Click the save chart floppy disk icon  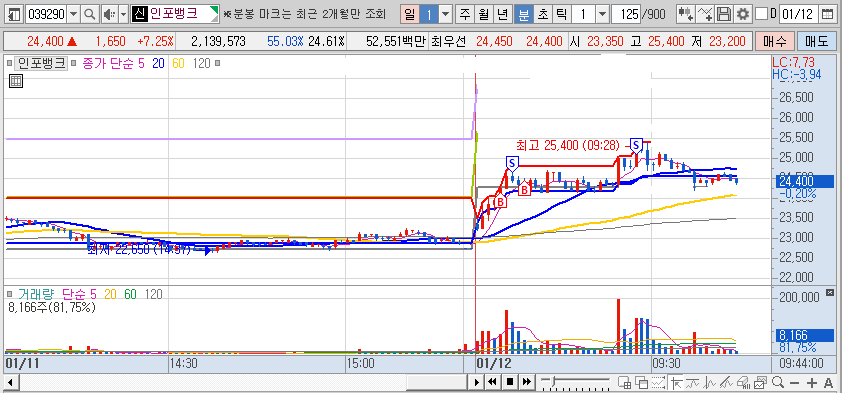(x=724, y=13)
